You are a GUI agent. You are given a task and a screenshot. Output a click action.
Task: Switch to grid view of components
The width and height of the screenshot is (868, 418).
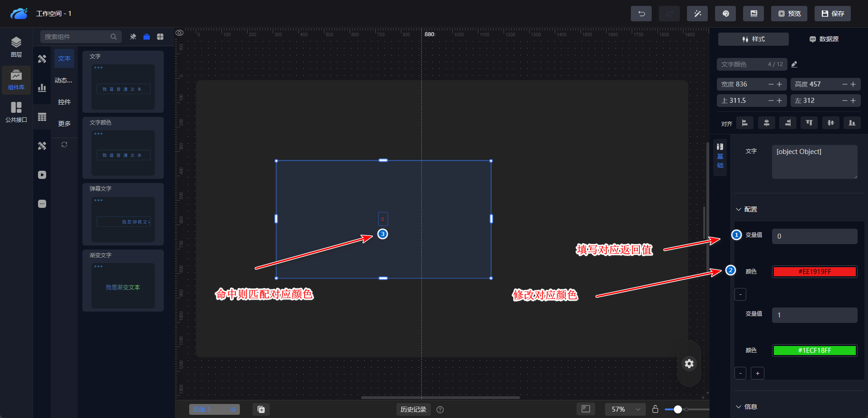pyautogui.click(x=160, y=37)
